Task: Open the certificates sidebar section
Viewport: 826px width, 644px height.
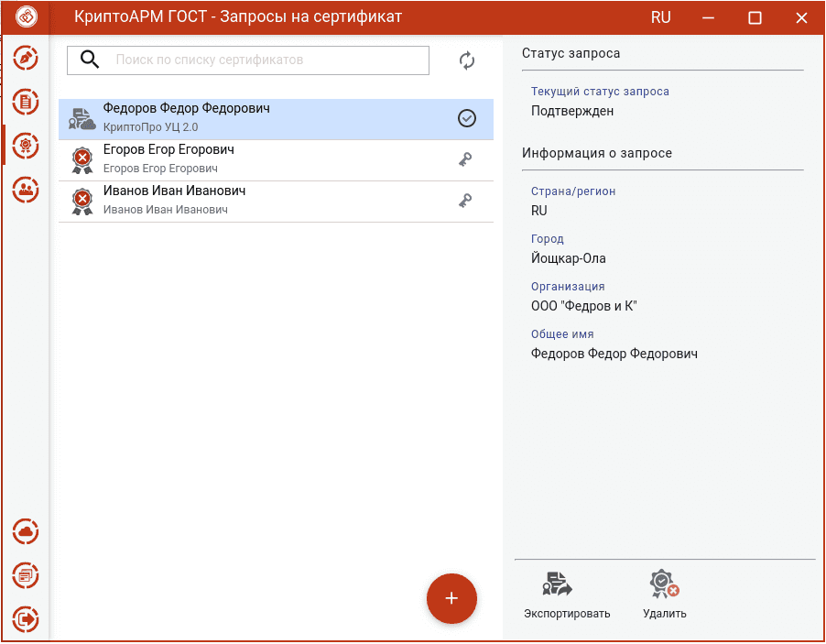Action: [26, 146]
